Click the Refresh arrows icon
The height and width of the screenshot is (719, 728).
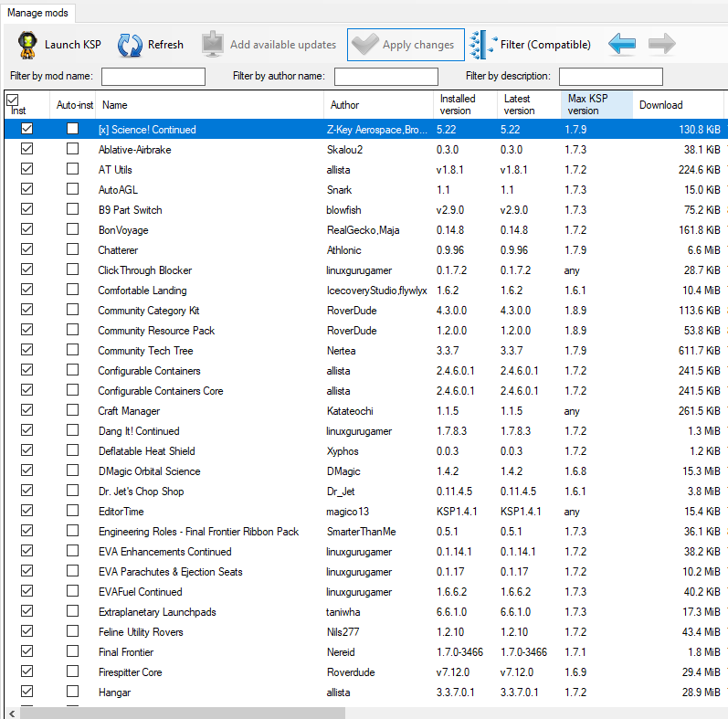[x=130, y=45]
